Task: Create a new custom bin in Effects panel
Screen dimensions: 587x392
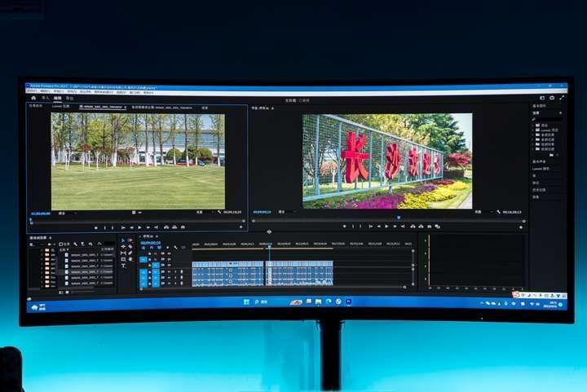Action: tap(551, 155)
